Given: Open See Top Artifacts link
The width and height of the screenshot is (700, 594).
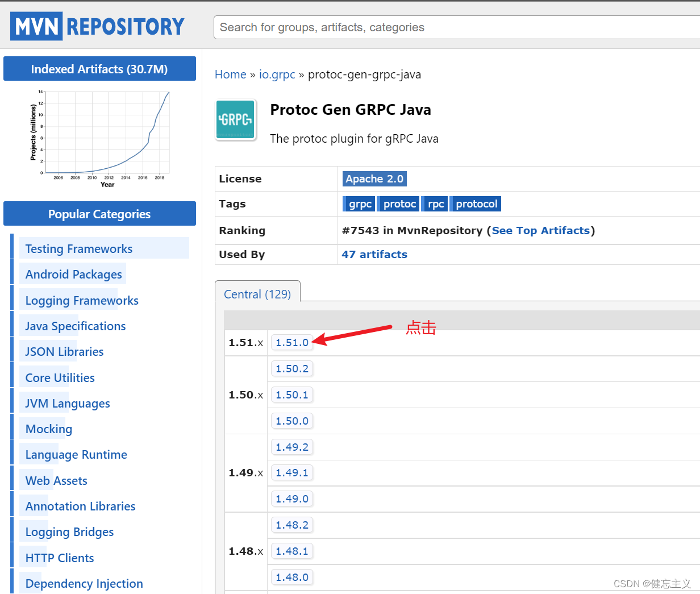Looking at the screenshot, I should click(541, 231).
